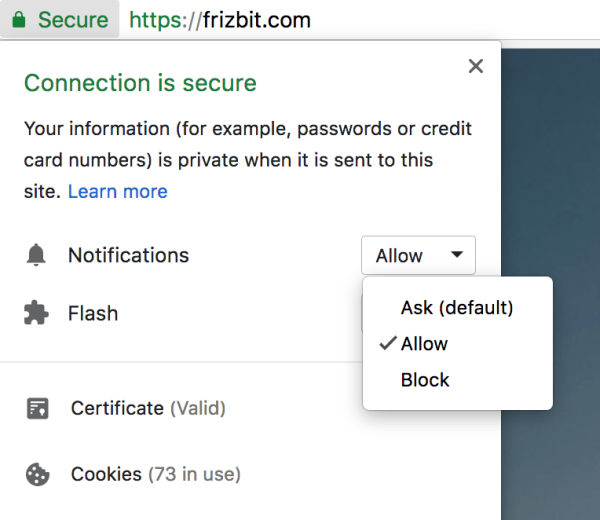Select Ask (default) for notifications

pos(456,308)
